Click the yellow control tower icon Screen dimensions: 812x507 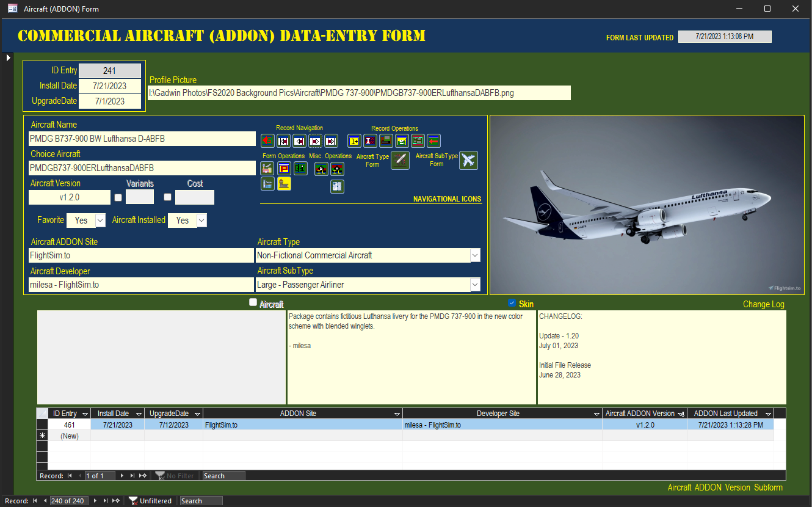(x=284, y=183)
